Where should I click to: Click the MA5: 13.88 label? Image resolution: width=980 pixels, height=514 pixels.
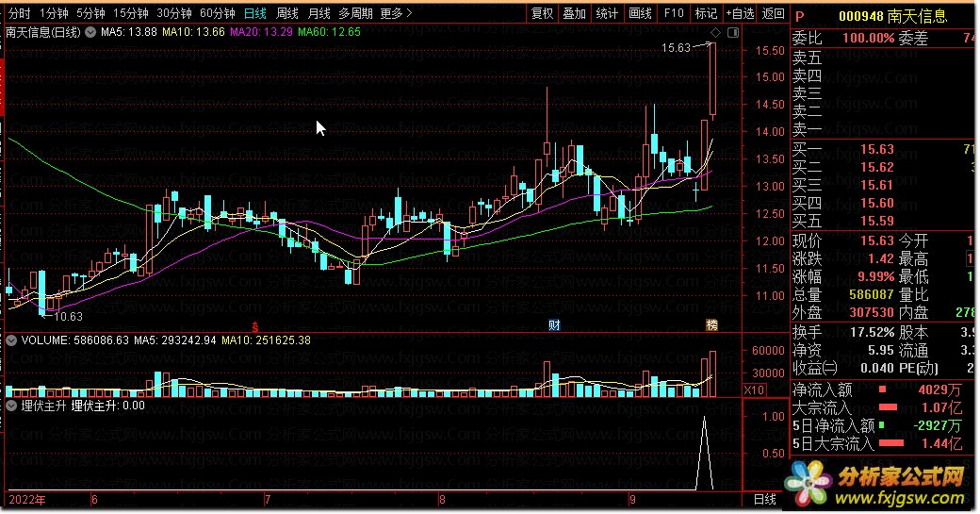click(x=129, y=32)
